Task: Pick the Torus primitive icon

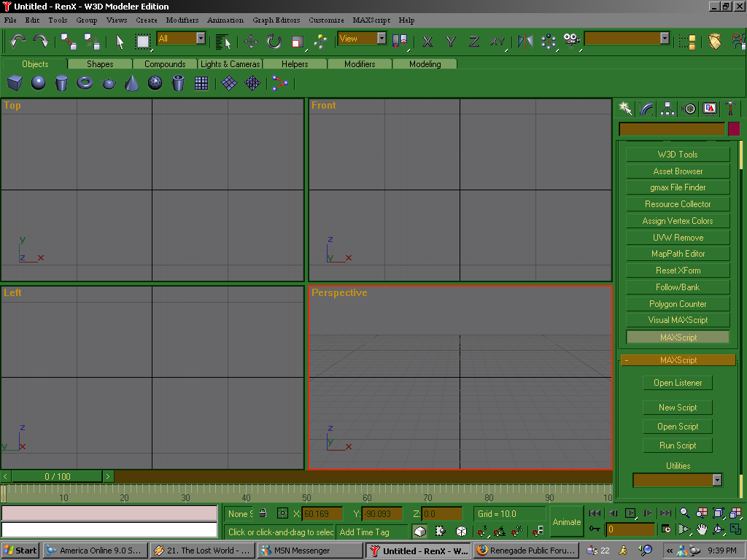Action: point(85,84)
